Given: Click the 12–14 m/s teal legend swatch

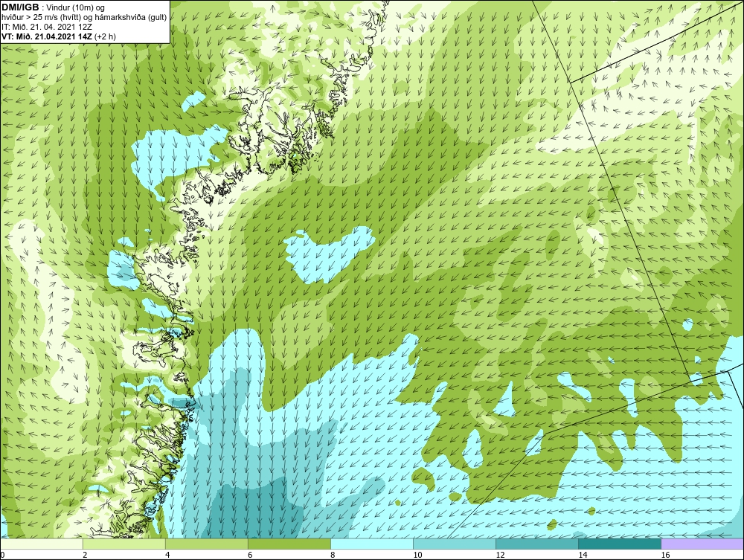Looking at the screenshot, I should [x=537, y=544].
